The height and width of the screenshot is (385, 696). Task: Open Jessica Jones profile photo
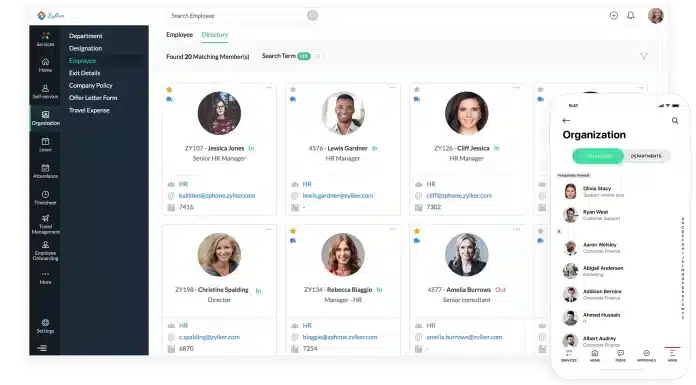point(219,113)
